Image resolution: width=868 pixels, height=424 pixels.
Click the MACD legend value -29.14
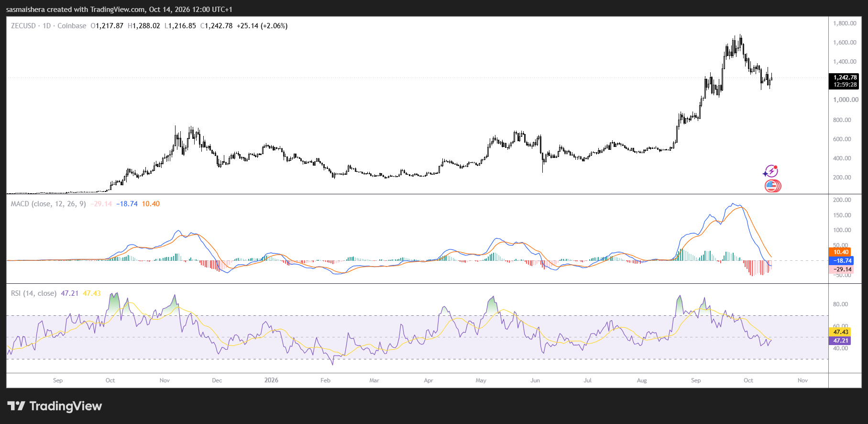pyautogui.click(x=101, y=204)
